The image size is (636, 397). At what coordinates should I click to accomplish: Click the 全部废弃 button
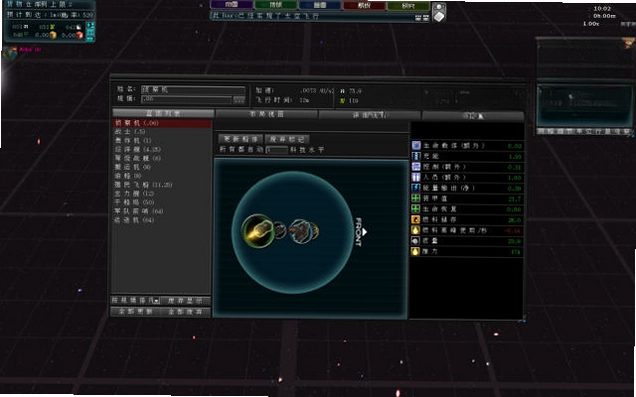tap(186, 312)
